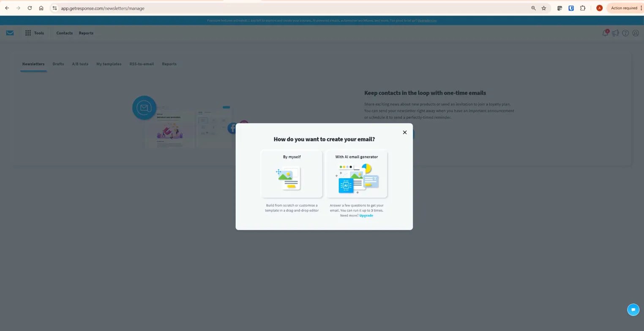Bookmark the page with the star icon

pos(544,8)
